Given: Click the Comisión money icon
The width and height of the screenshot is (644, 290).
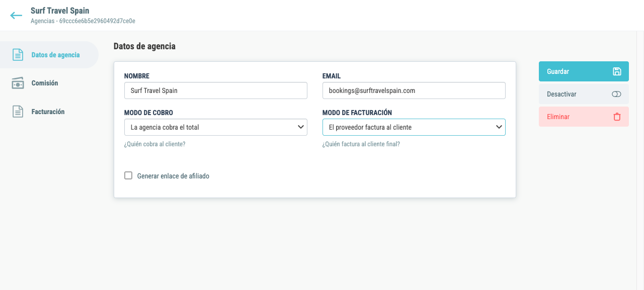Looking at the screenshot, I should [18, 83].
